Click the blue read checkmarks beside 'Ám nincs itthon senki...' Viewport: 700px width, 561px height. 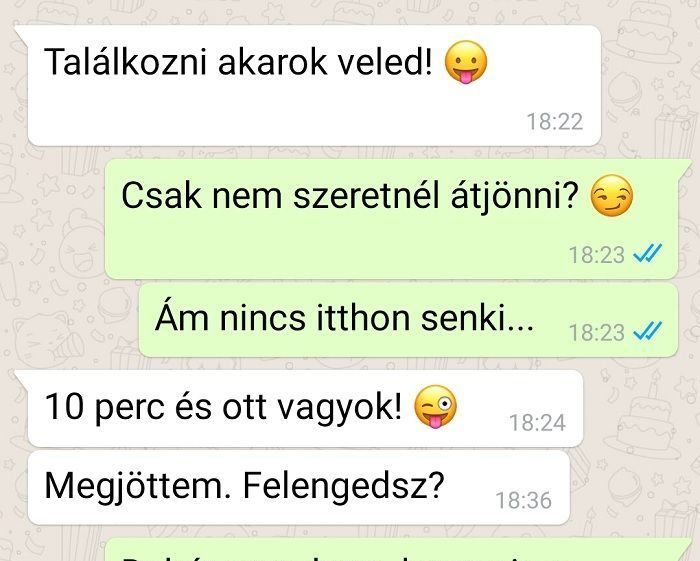(648, 331)
